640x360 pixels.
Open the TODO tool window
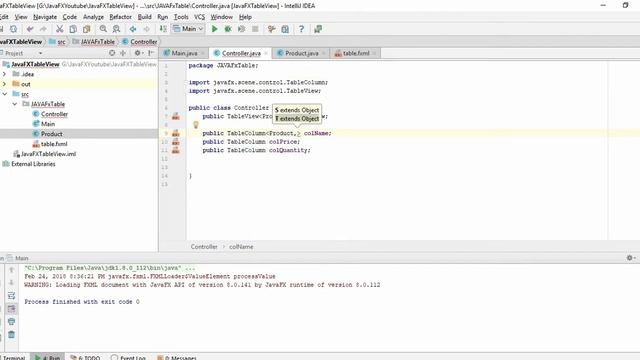85,357
